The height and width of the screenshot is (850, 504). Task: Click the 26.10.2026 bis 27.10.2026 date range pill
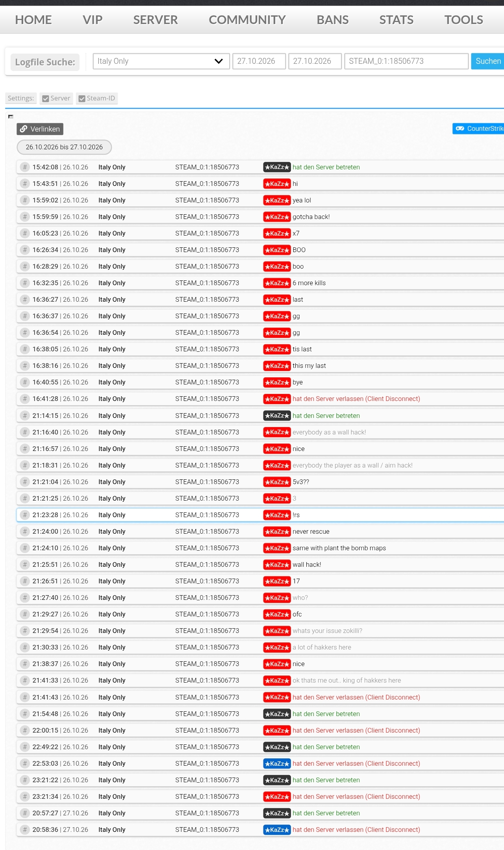click(64, 147)
